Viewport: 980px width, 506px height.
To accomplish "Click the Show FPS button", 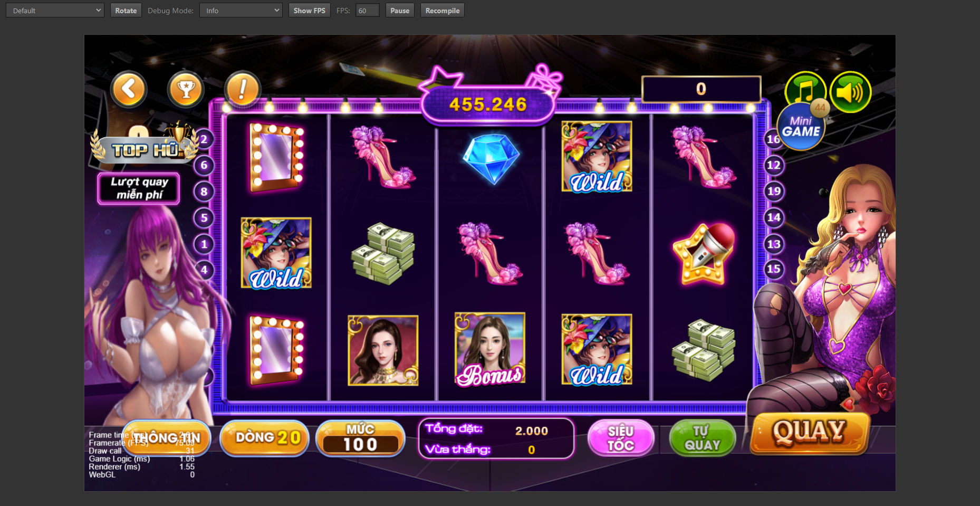I will (x=310, y=11).
